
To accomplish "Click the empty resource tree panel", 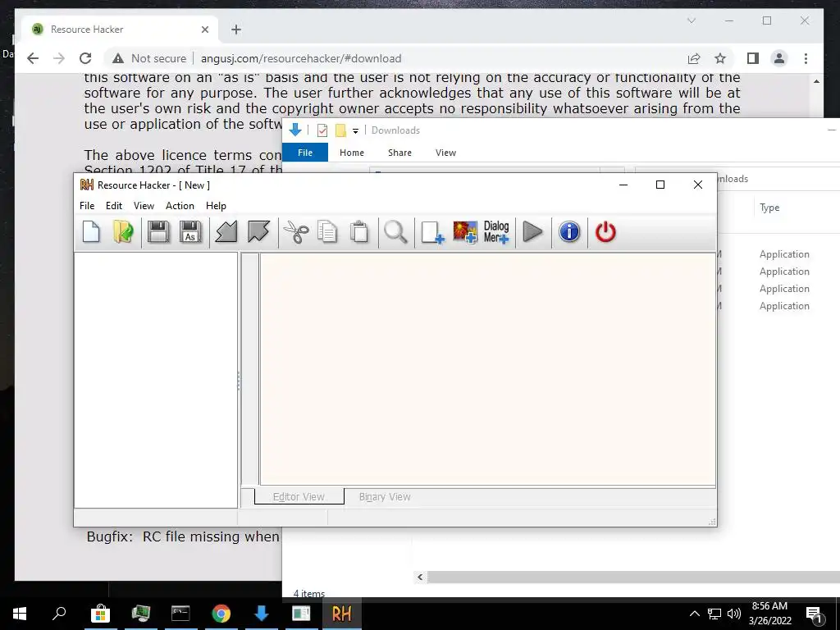I will point(156,380).
